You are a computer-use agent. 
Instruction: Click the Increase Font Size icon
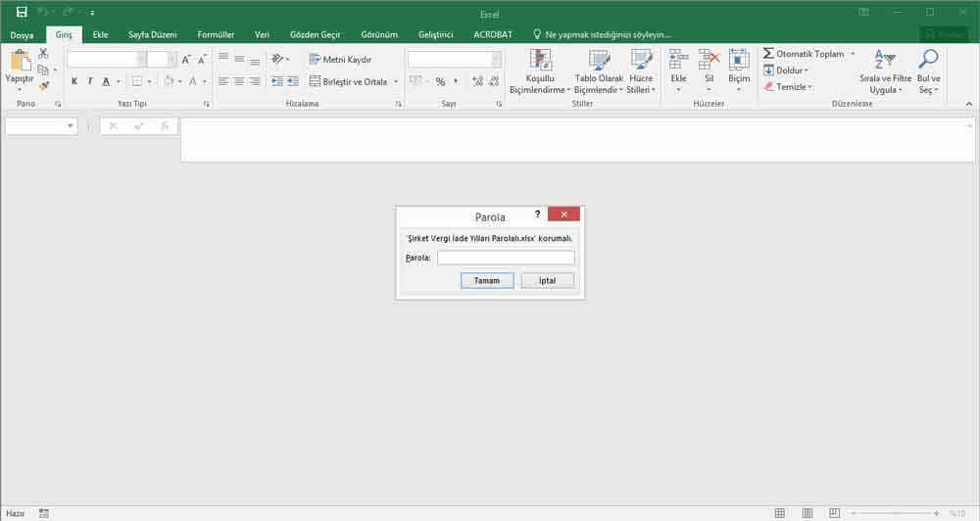[185, 60]
